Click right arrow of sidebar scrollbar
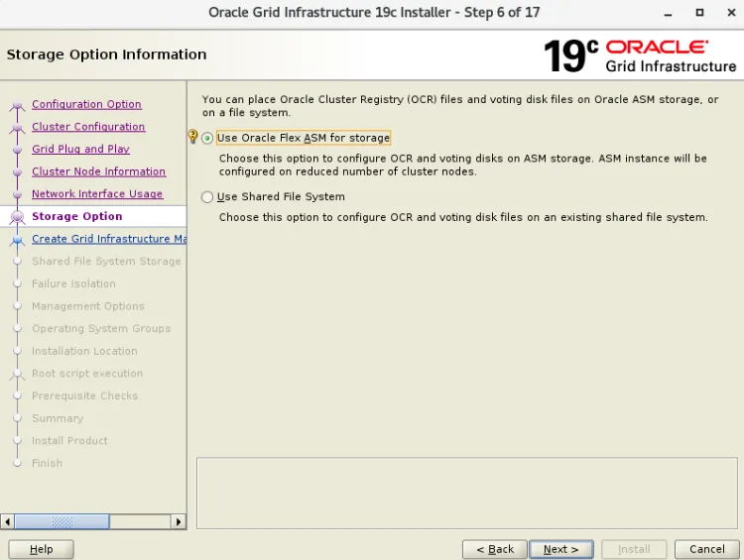This screenshot has width=744, height=560. tap(179, 522)
